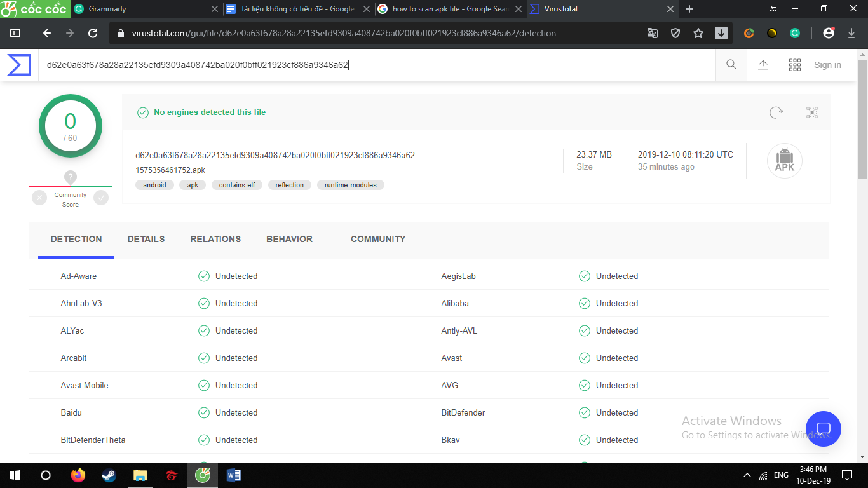Switch to the Google Docs browser tab
Image resolution: width=868 pixels, height=488 pixels.
click(296, 9)
